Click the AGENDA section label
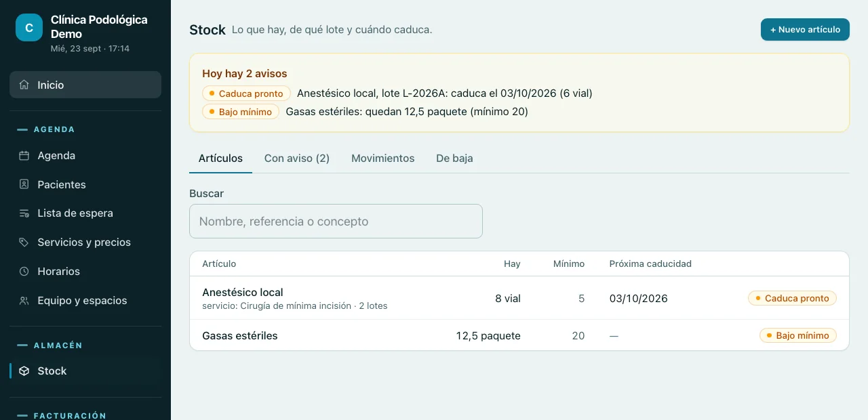Viewport: 868px width, 420px height. (54, 129)
